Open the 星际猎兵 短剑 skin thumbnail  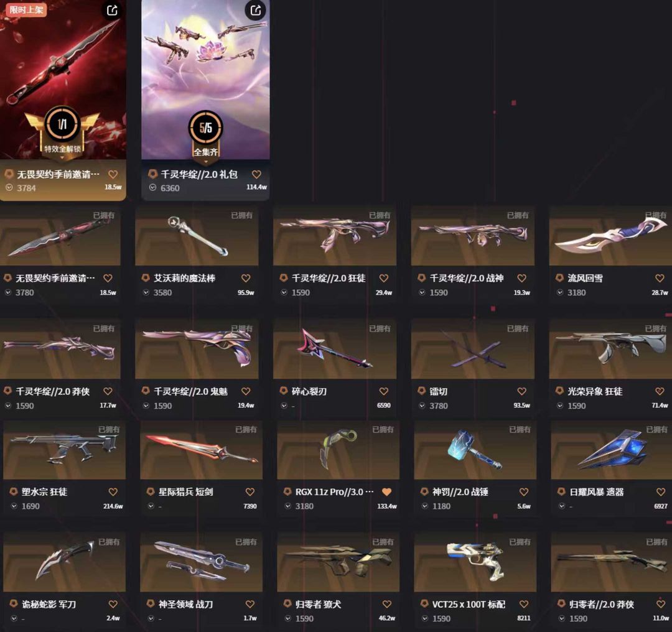point(202,450)
